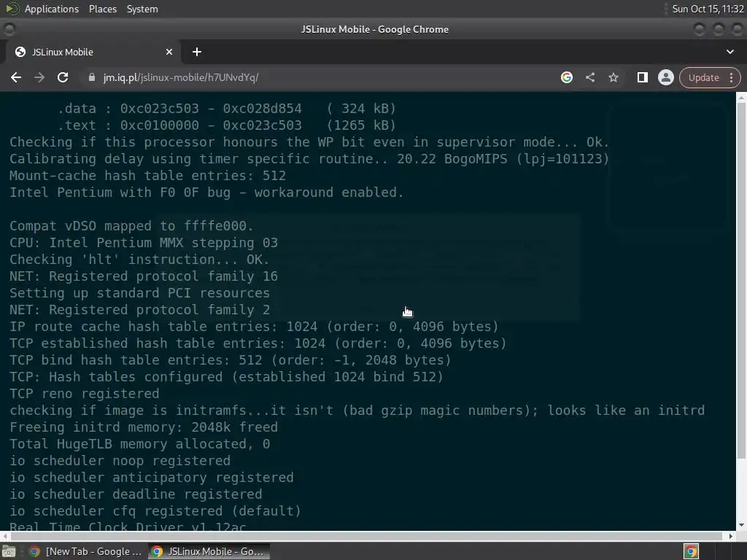
Task: Click line 'Freeing initrd memory: 2048k freed'
Action: click(x=144, y=427)
